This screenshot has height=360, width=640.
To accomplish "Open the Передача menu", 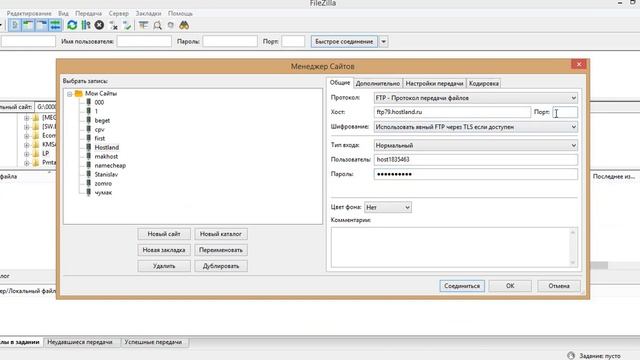I will point(88,13).
